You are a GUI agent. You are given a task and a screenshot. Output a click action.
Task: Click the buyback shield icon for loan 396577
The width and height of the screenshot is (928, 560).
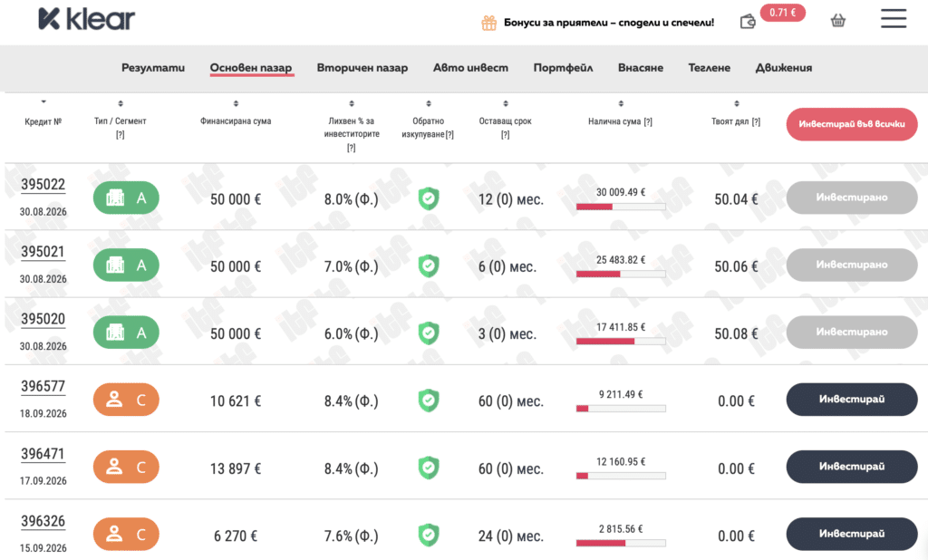point(429,401)
